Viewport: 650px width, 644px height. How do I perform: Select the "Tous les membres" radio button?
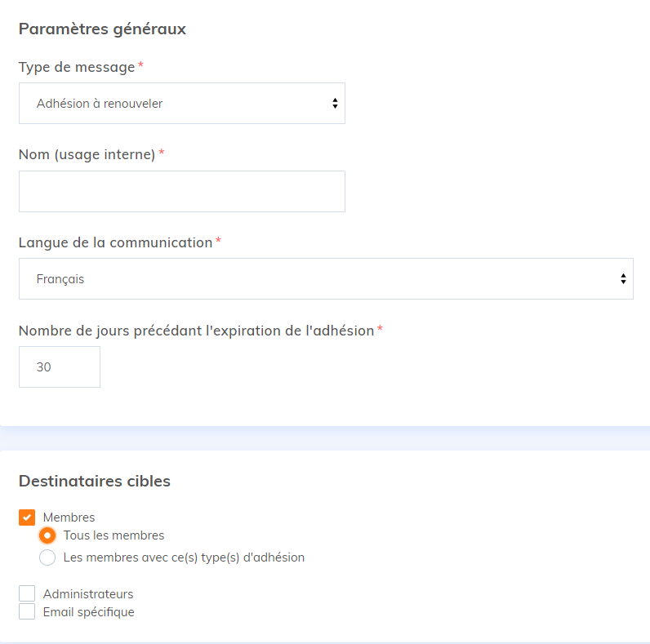tap(47, 536)
